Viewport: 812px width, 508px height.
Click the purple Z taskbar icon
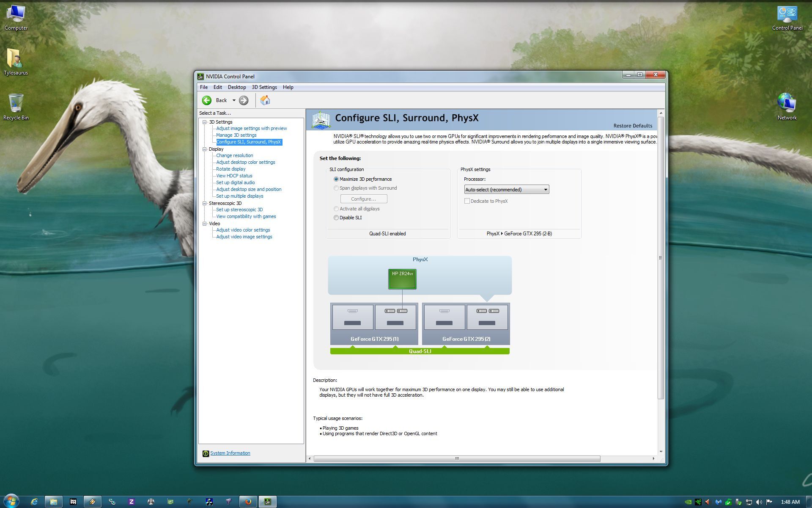pos(132,502)
